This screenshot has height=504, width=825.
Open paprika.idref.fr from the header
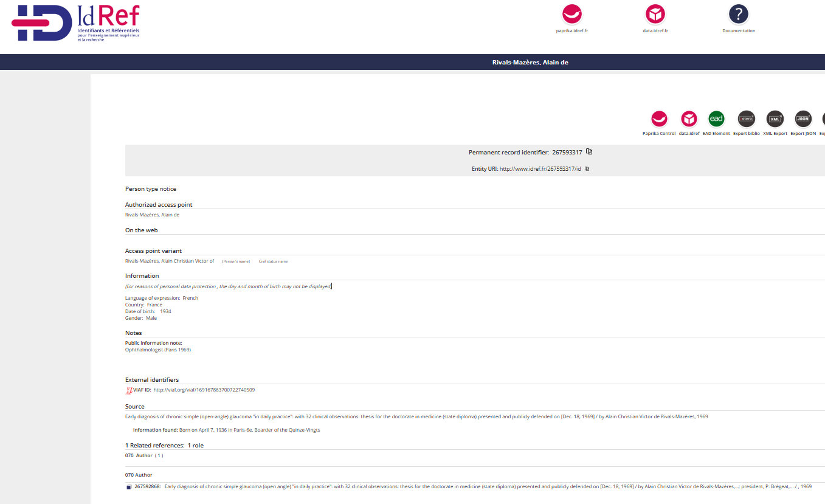pyautogui.click(x=571, y=14)
